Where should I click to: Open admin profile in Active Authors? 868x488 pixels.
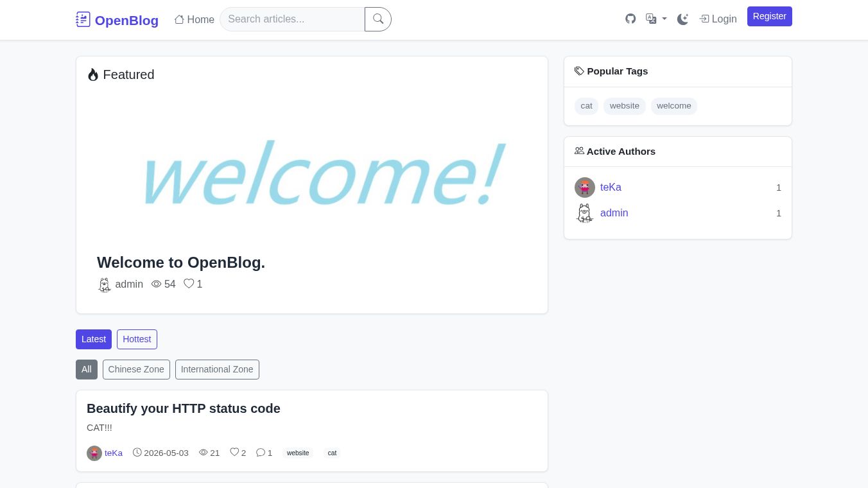coord(614,213)
